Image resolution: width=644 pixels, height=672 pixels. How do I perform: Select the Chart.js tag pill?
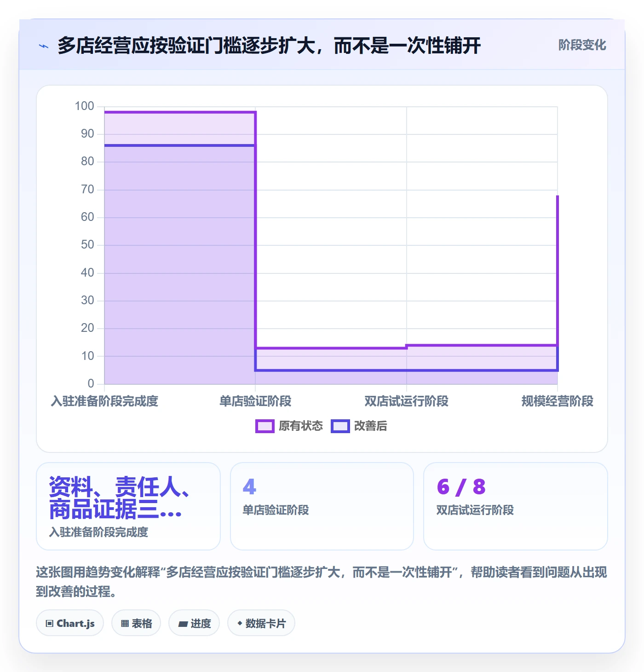(x=70, y=623)
